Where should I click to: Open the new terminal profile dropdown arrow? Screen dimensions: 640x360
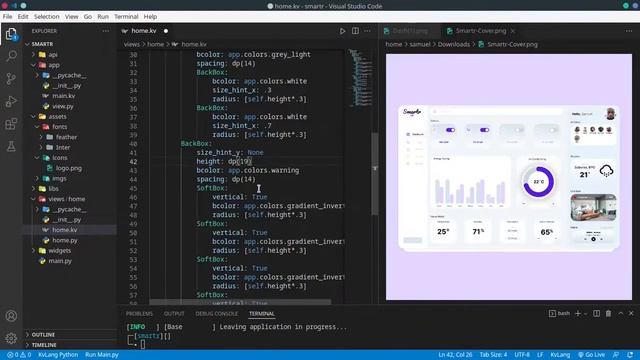click(585, 313)
